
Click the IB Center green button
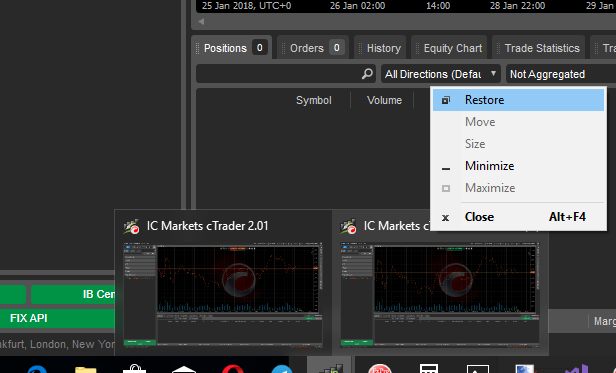[73, 294]
